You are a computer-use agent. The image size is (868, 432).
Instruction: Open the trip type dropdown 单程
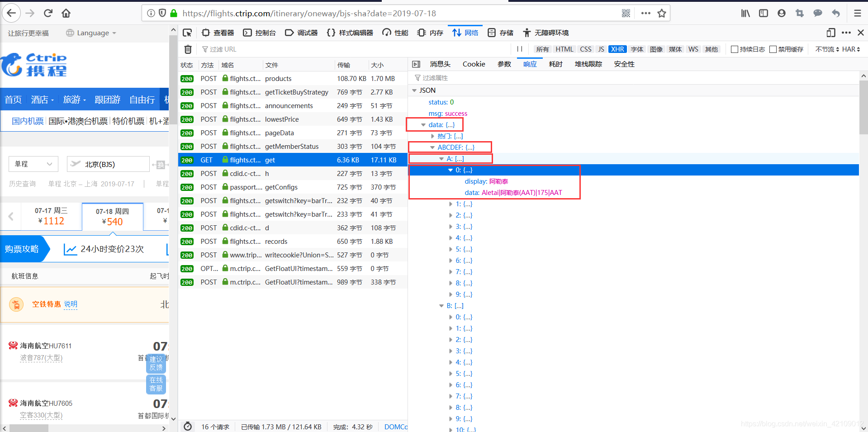click(33, 164)
